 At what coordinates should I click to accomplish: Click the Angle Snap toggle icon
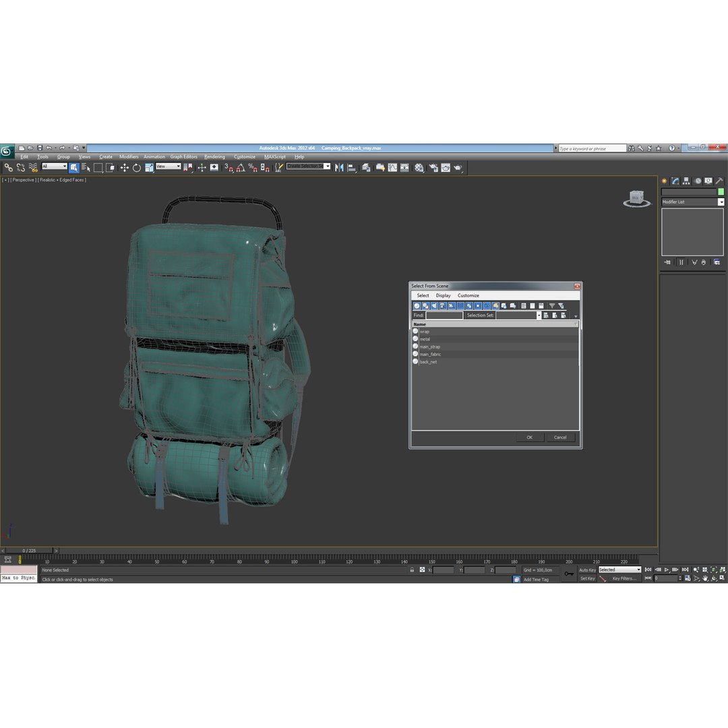pos(241,168)
